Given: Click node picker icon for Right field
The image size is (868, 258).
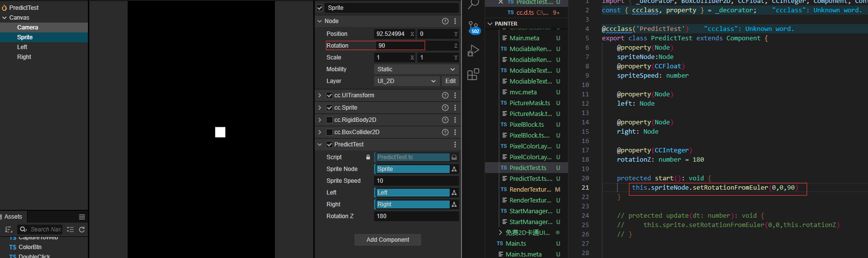Looking at the screenshot, I should coord(454,204).
